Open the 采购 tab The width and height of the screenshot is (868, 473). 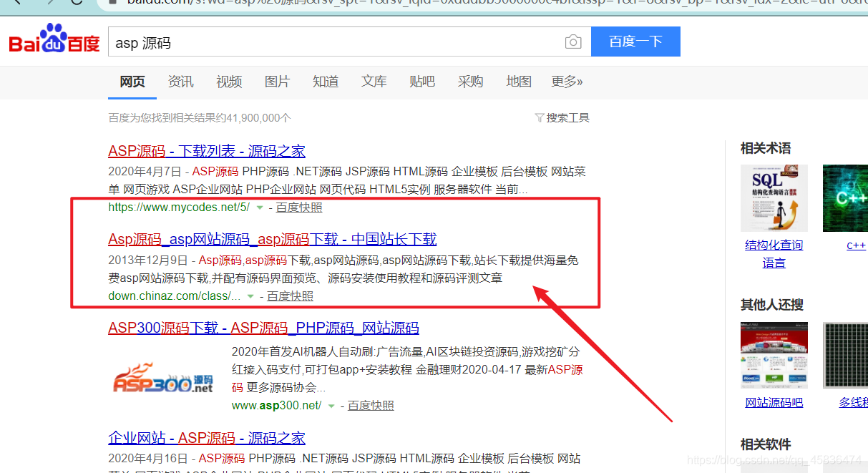pyautogui.click(x=470, y=82)
